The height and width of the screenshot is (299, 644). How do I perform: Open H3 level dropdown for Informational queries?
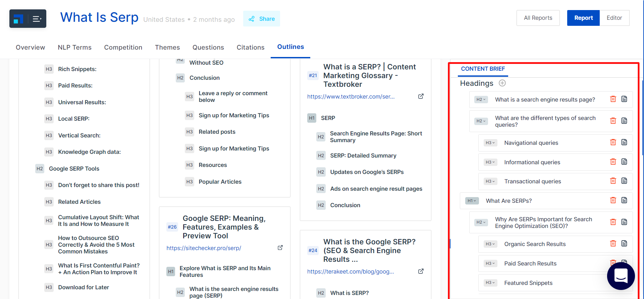(490, 162)
